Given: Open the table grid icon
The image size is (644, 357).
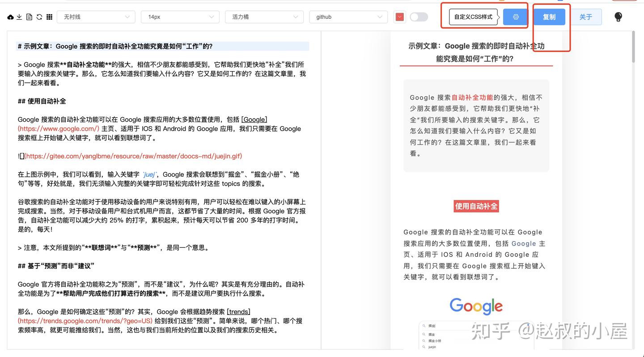Looking at the screenshot, I should (x=49, y=17).
